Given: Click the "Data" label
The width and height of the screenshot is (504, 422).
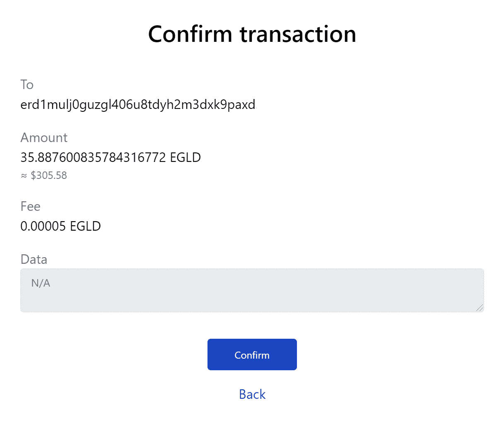Looking at the screenshot, I should (x=34, y=259).
